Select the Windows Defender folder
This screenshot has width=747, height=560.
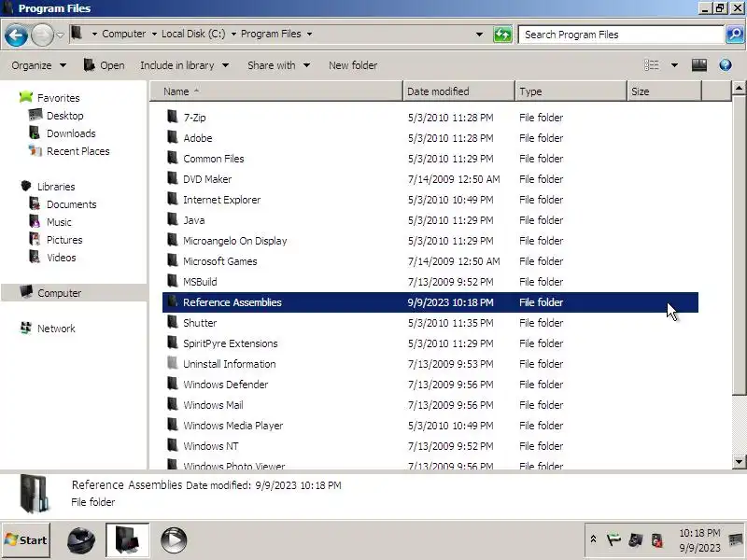tap(430, 385)
